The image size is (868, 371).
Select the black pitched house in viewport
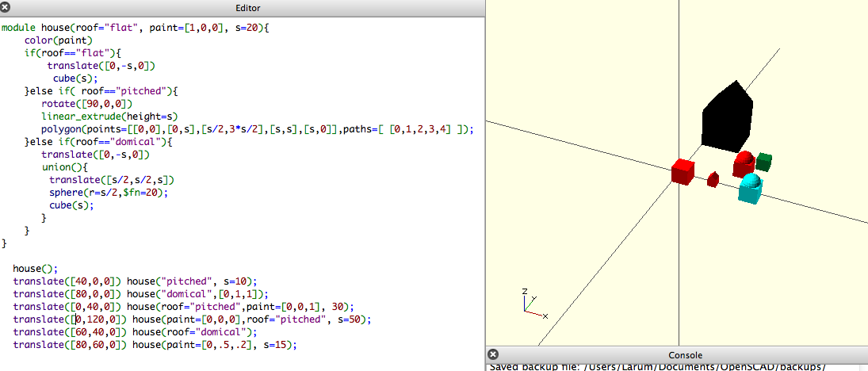pyautogui.click(x=728, y=117)
